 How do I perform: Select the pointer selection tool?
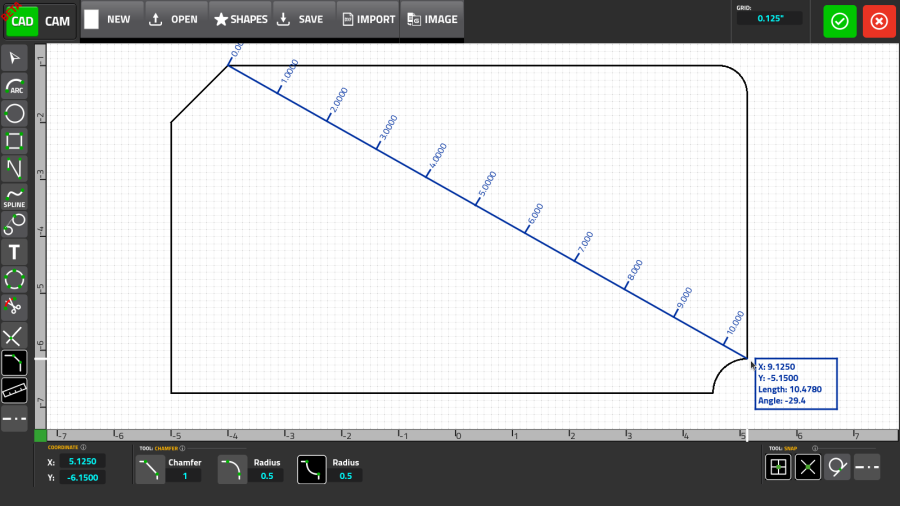[14, 59]
